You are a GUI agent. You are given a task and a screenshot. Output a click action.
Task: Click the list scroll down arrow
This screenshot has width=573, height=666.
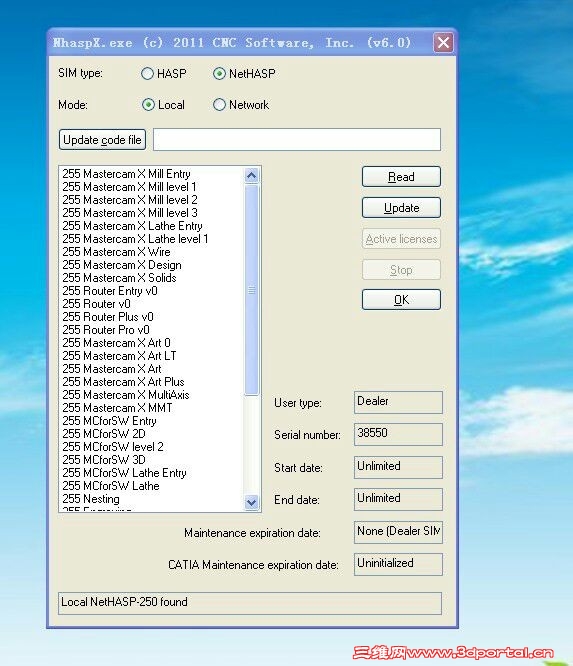(252, 503)
